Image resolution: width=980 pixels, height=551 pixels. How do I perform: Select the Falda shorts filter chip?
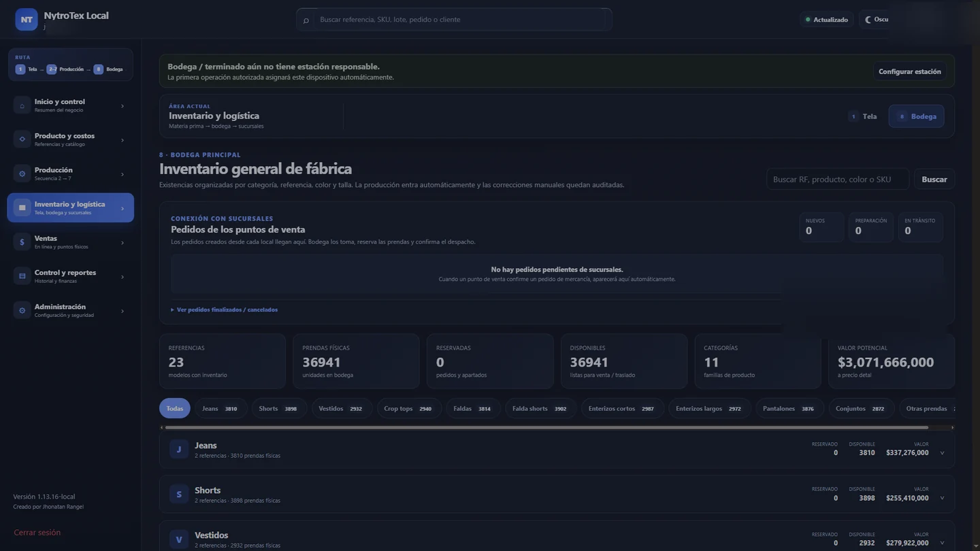coord(540,409)
